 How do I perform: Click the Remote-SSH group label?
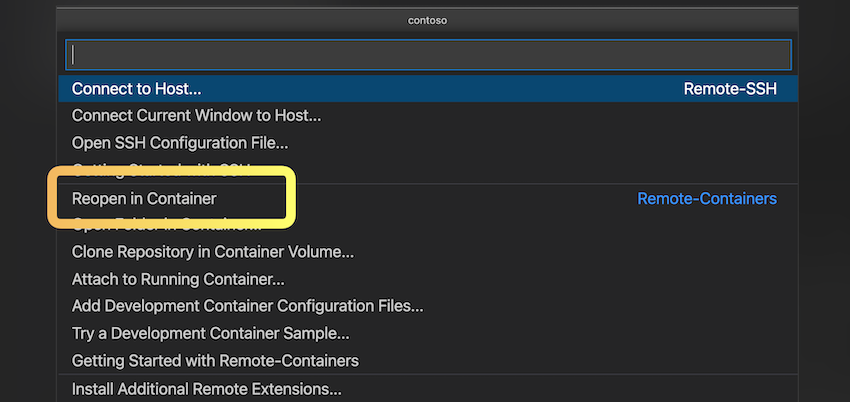pos(730,89)
